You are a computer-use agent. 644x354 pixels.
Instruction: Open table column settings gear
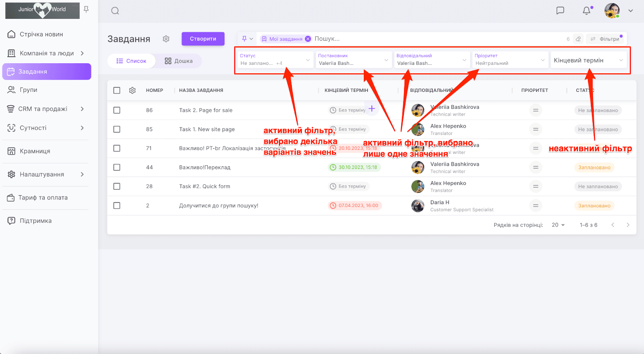132,90
